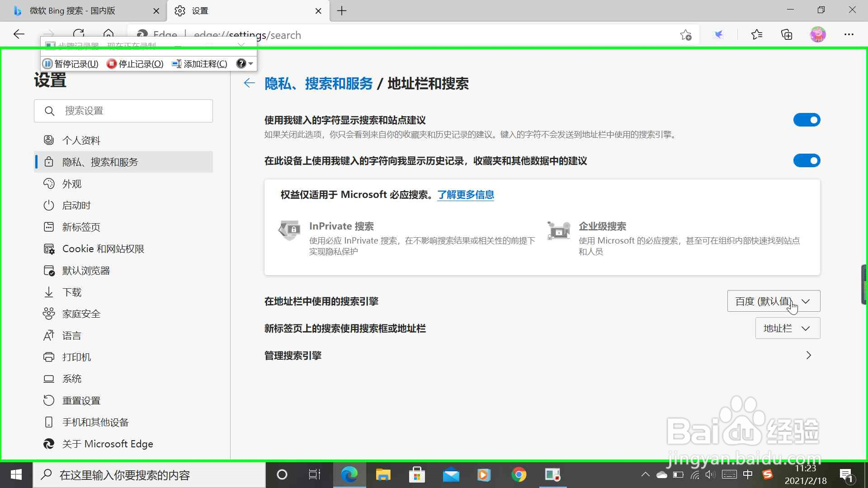Open the 地址栏 dropdown for new tab search
This screenshot has height=488, width=868.
coord(787,328)
